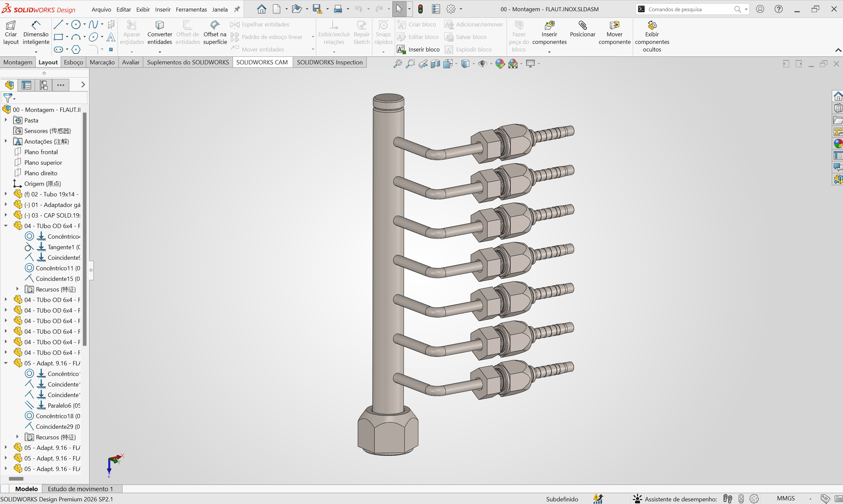Open the SOLIDWORKS CAM tab
The image size is (843, 504).
262,62
